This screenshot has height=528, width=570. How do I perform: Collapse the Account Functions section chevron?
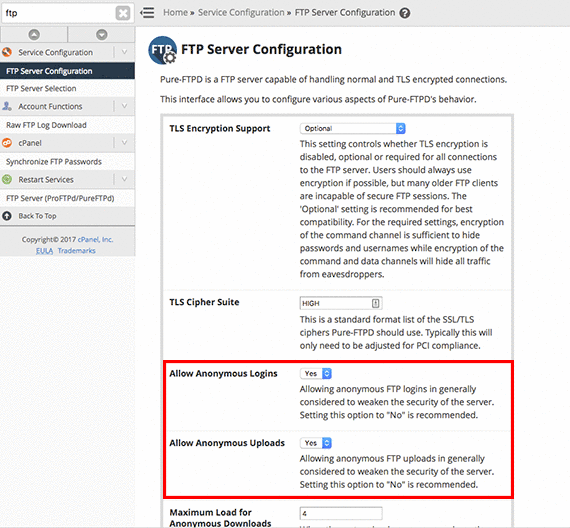tap(124, 106)
